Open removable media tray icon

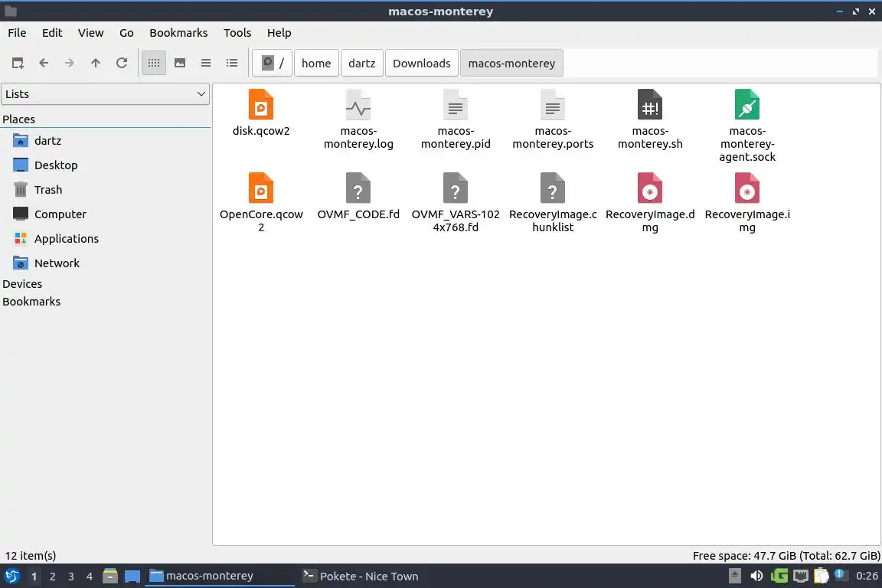[735, 576]
